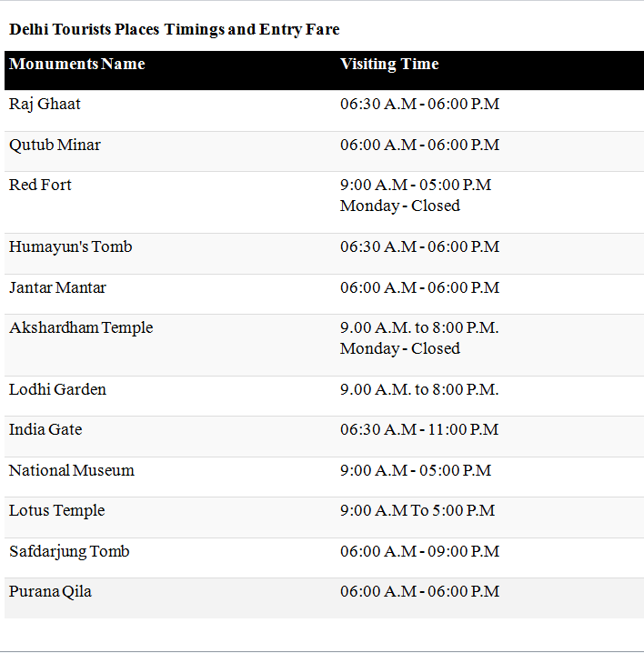Select the Raj Ghaat monument name
Screen dimensions: 644x653
(45, 105)
